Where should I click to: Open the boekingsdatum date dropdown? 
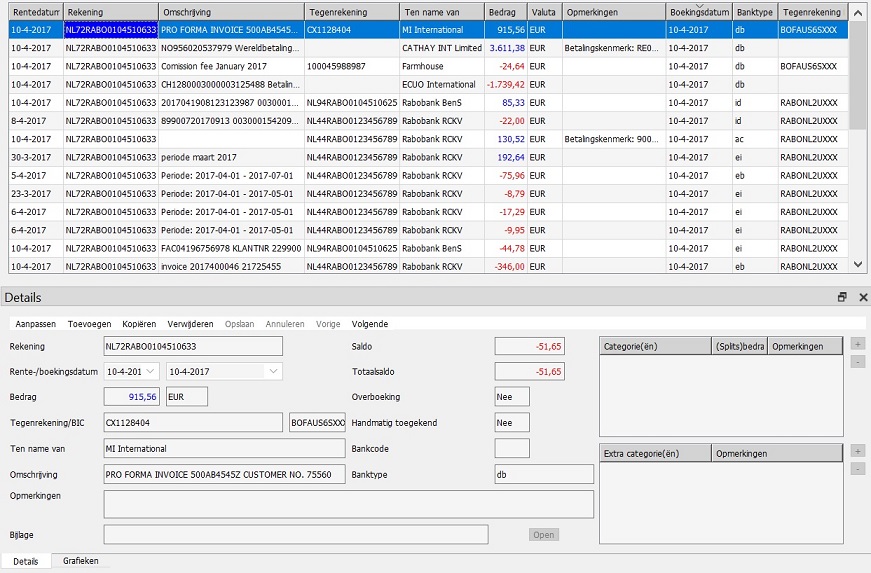(x=274, y=371)
